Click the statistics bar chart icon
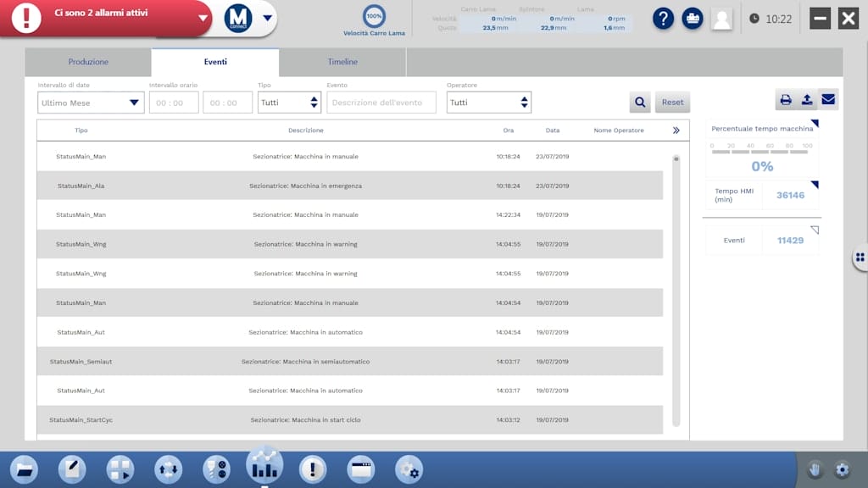The height and width of the screenshot is (488, 868). point(264,465)
